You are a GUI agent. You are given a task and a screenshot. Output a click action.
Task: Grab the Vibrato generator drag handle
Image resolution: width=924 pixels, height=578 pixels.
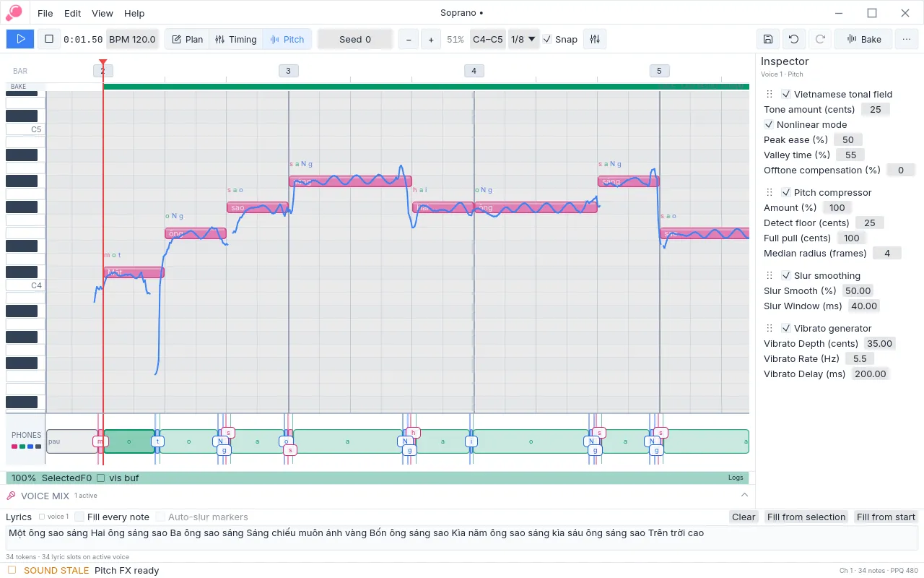769,328
